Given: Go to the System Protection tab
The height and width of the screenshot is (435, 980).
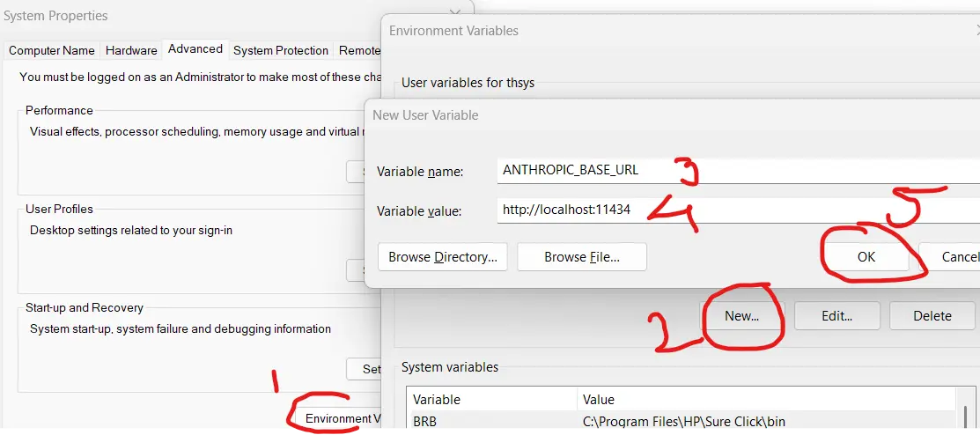Looking at the screenshot, I should (x=280, y=50).
